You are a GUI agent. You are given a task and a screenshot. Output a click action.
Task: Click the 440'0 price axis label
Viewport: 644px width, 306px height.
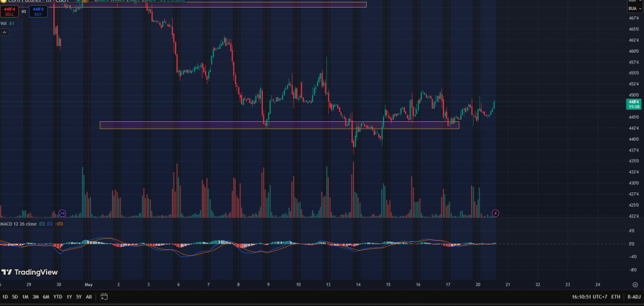point(633,139)
